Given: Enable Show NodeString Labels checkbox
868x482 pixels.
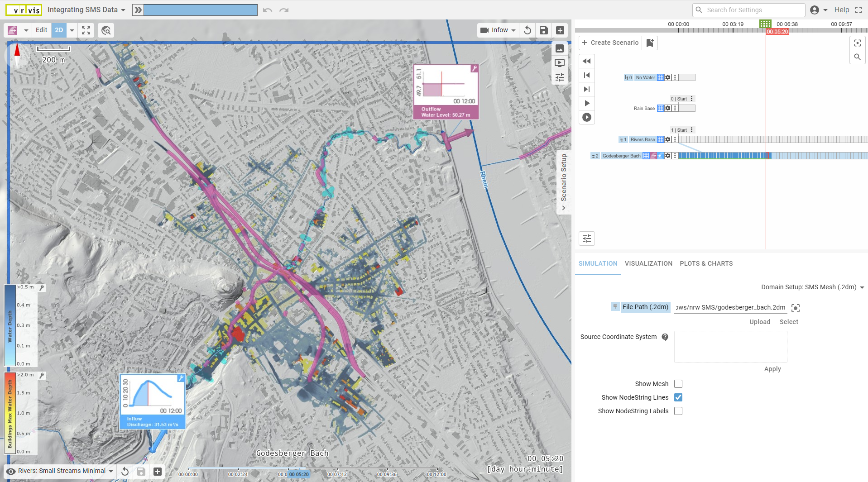Looking at the screenshot, I should pyautogui.click(x=678, y=411).
